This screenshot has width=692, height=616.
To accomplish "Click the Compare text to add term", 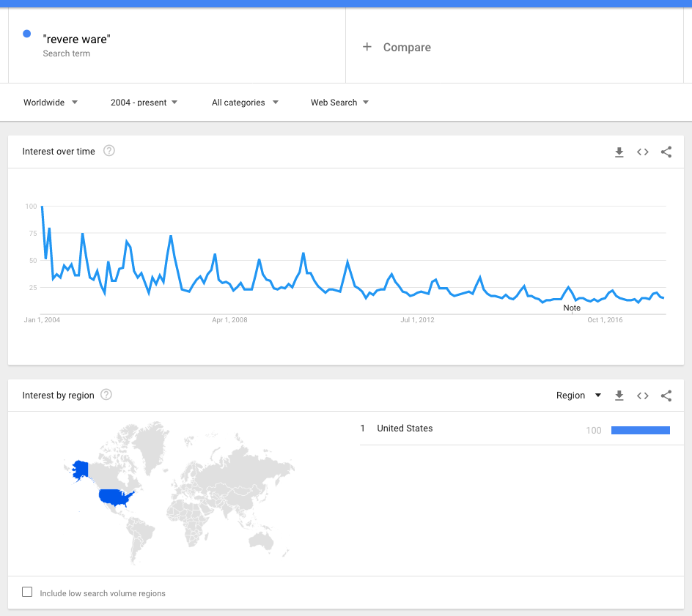I will coord(407,47).
